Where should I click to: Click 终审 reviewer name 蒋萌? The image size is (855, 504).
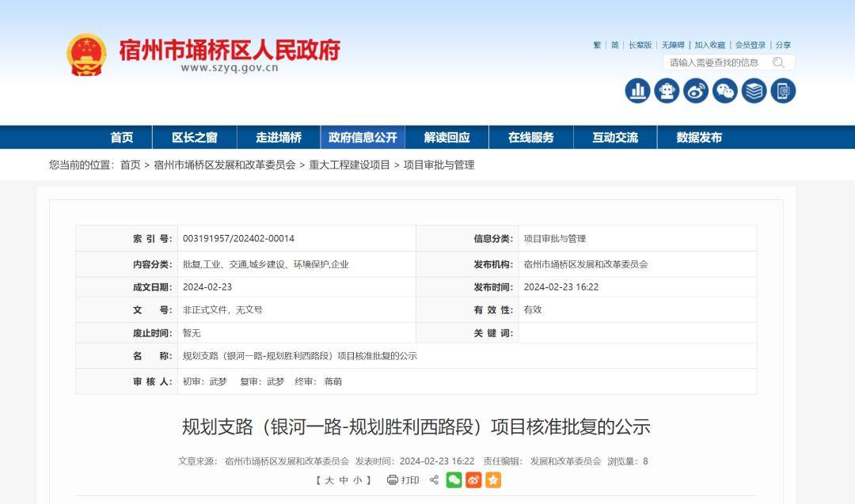tap(332, 381)
